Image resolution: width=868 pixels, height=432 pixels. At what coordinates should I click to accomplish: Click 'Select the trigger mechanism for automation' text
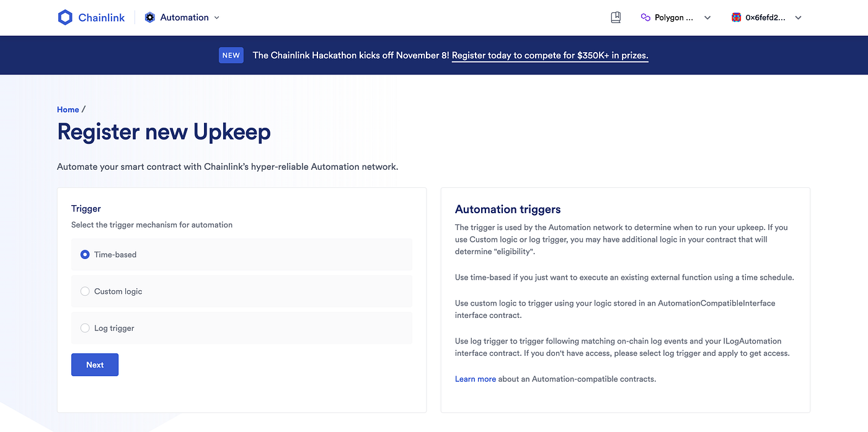tap(152, 225)
